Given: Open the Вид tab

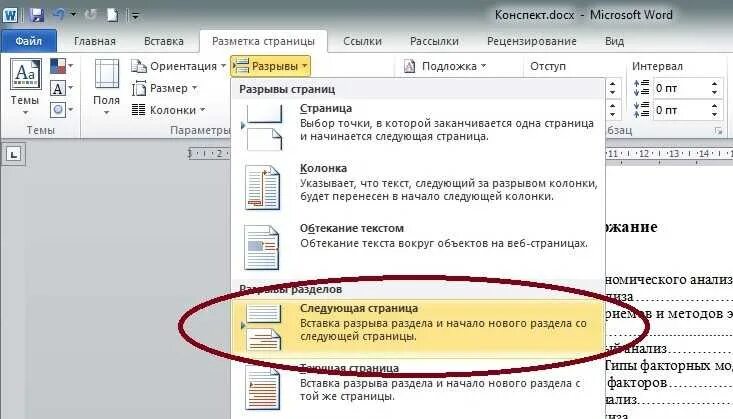Looking at the screenshot, I should (x=614, y=41).
